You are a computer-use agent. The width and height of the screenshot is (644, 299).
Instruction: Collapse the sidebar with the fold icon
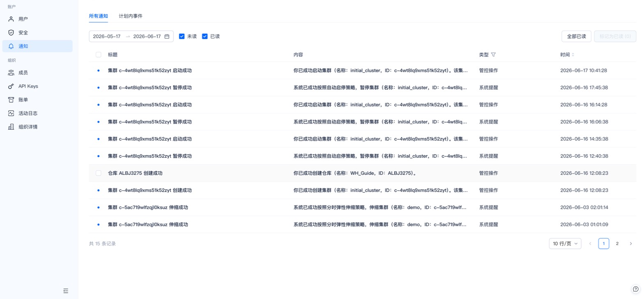click(66, 291)
